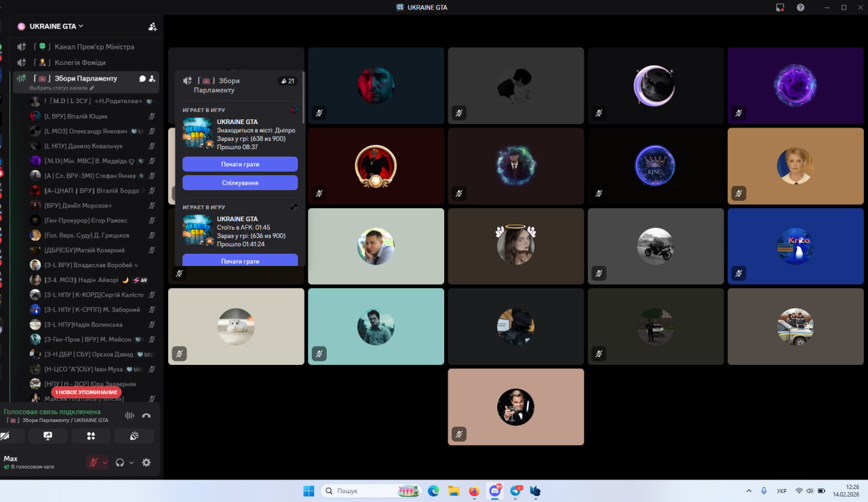Image resolution: width=868 pixels, height=502 pixels.
Task: Jump to the 1 новое упоминание badge
Action: 87,392
